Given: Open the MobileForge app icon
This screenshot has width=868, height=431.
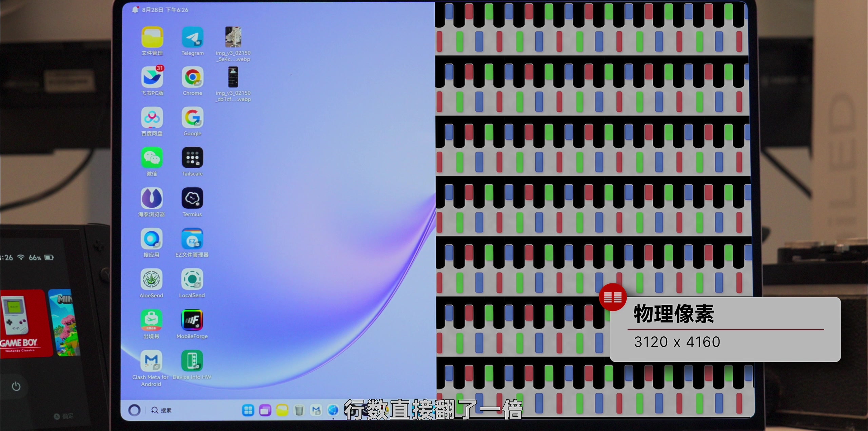Looking at the screenshot, I should pos(192,320).
